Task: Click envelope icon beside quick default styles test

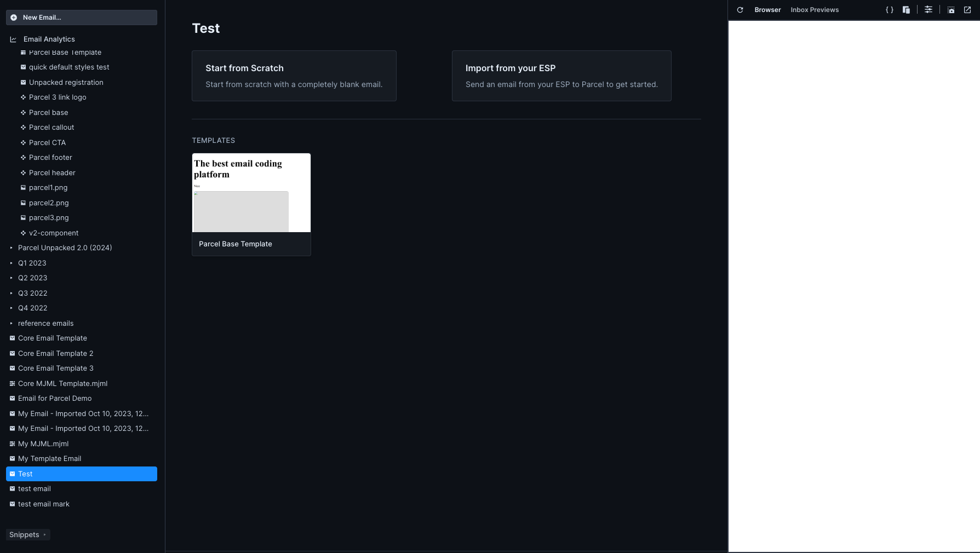Action: [x=23, y=67]
